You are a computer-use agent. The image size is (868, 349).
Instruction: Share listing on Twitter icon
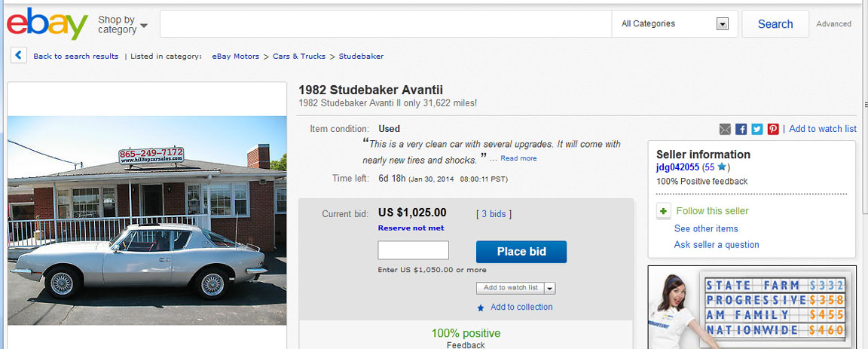(757, 129)
